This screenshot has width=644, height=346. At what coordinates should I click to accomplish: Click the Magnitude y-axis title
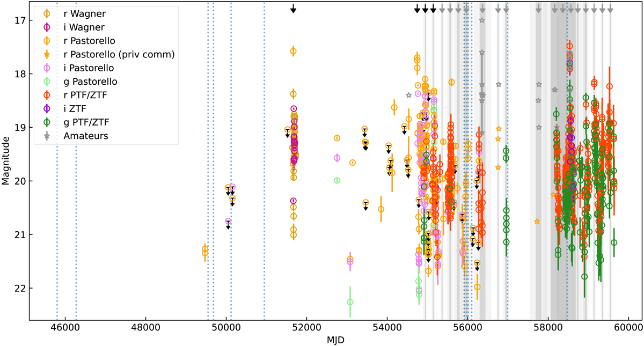point(5,160)
